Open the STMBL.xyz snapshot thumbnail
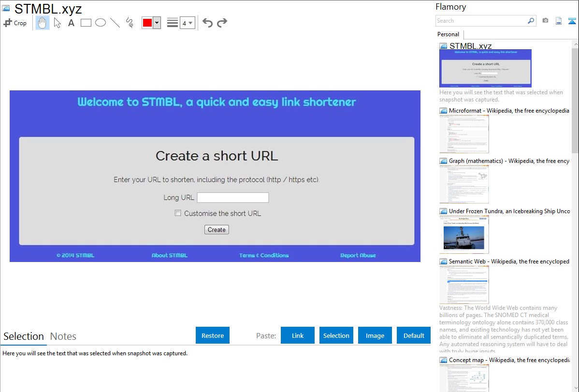This screenshot has height=392, width=579. coord(486,68)
